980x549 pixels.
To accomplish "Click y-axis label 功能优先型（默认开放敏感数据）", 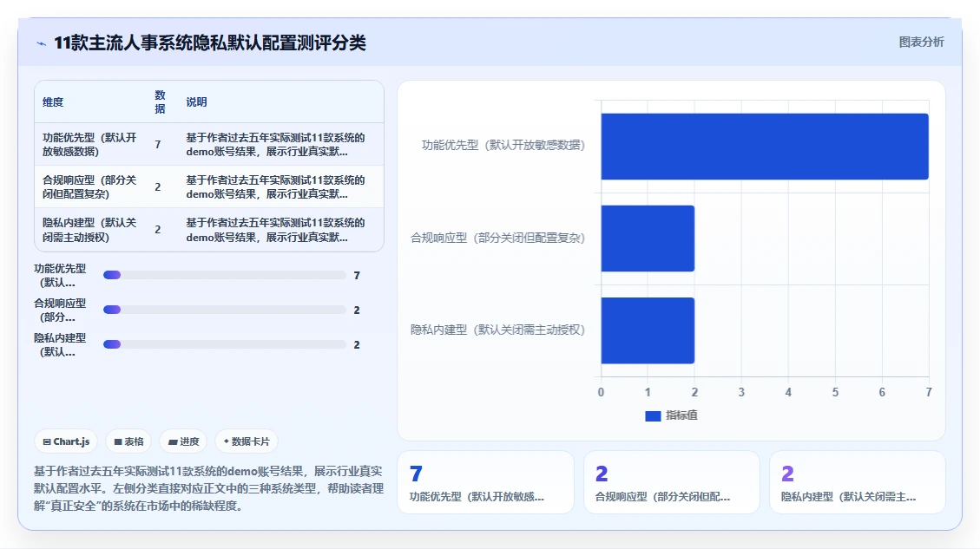I will [503, 146].
